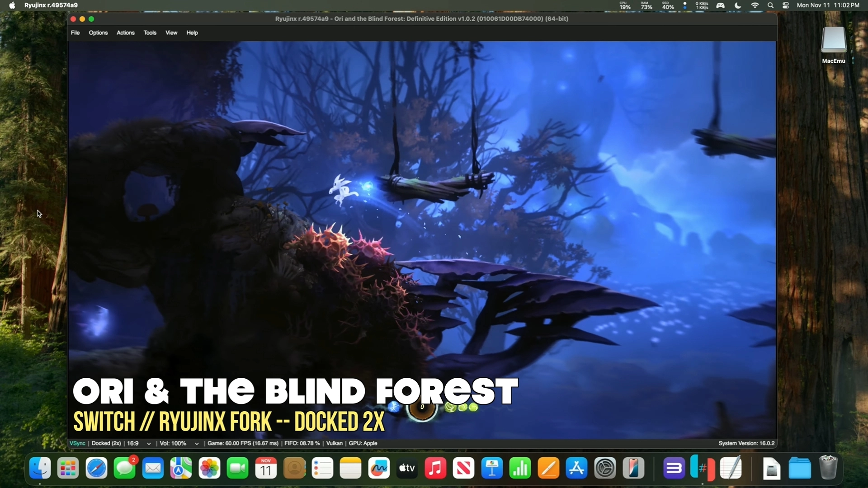This screenshot has width=868, height=488.
Task: Click the Vulkan backend label
Action: (x=334, y=443)
